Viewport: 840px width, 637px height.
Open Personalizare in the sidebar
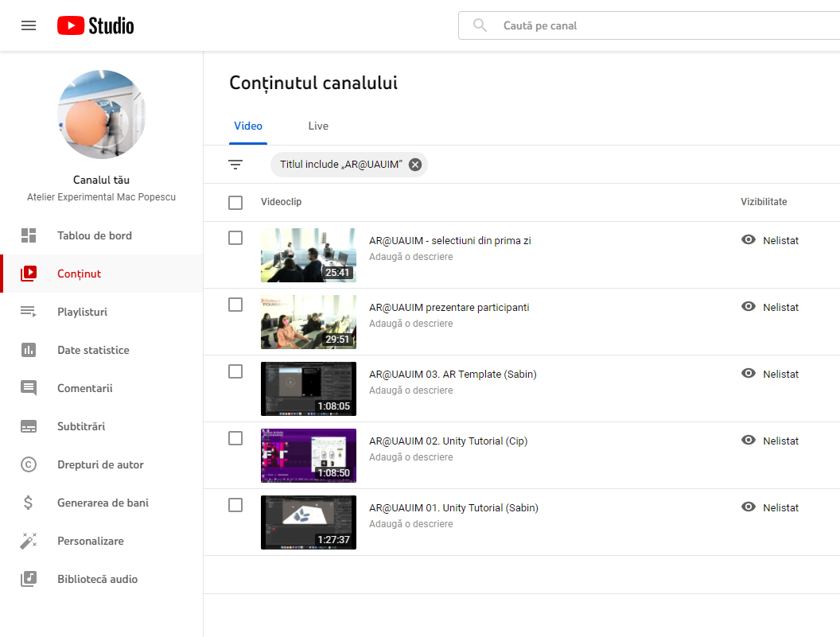[x=102, y=541]
